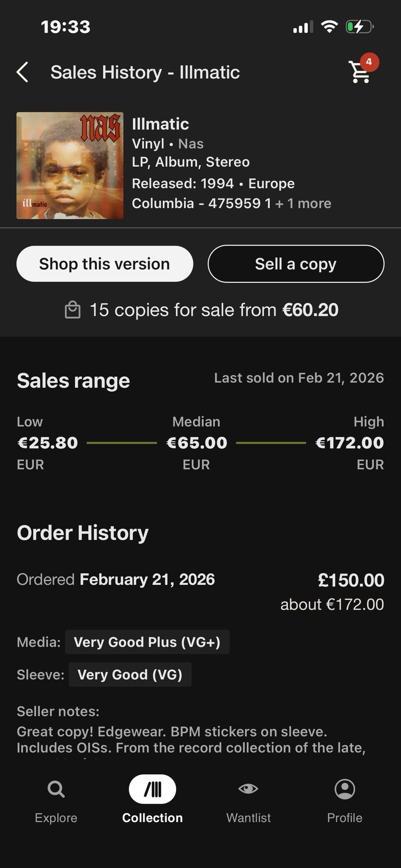Switch to the Explore tab label
Viewport: 401px width, 868px height.
56,817
